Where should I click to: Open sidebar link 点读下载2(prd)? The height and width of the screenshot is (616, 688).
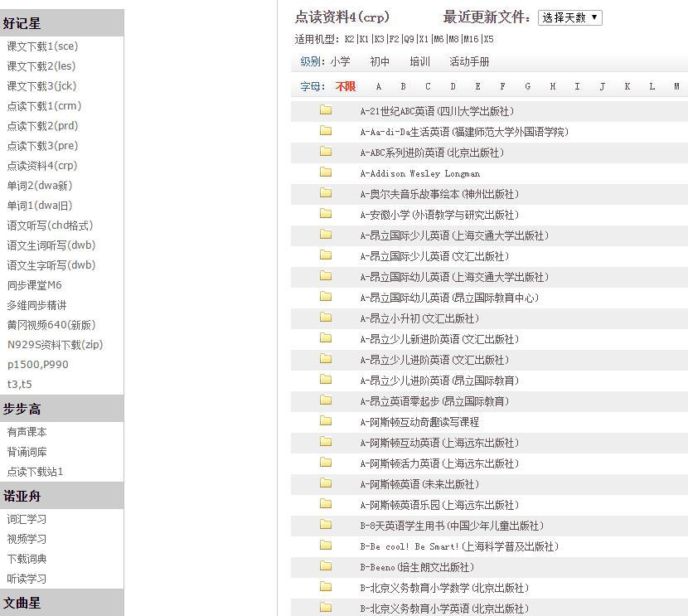(42, 126)
